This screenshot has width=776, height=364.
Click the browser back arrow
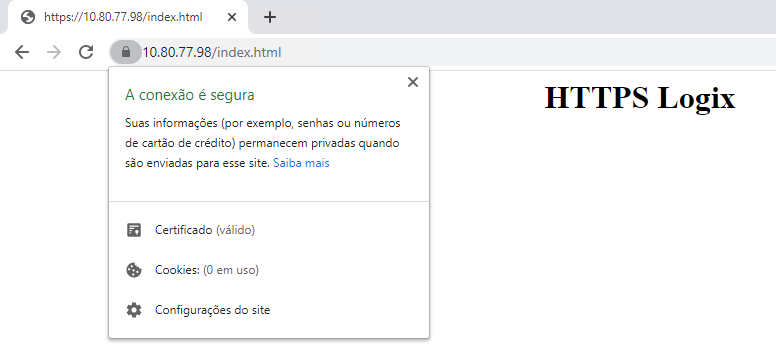(x=22, y=52)
